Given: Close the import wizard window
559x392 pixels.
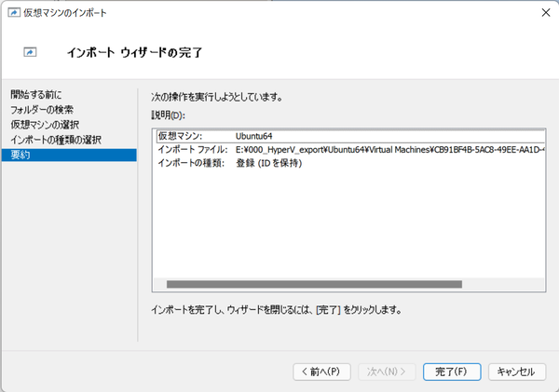Looking at the screenshot, I should 545,13.
